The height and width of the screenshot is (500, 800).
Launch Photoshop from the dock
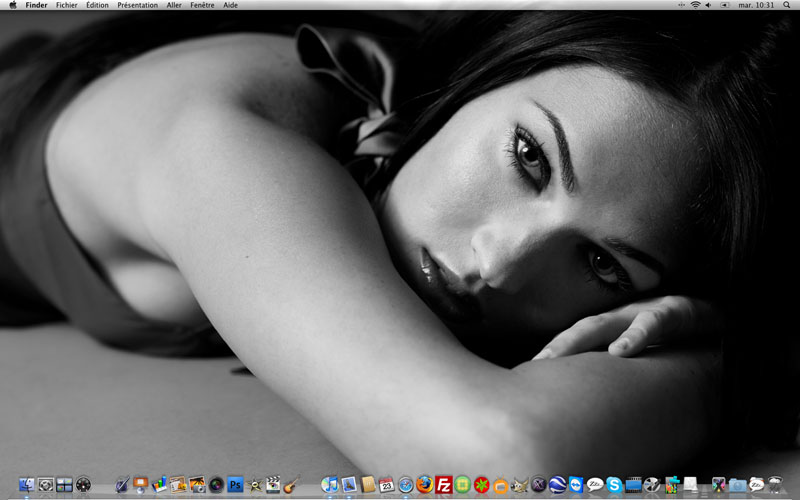[x=235, y=485]
